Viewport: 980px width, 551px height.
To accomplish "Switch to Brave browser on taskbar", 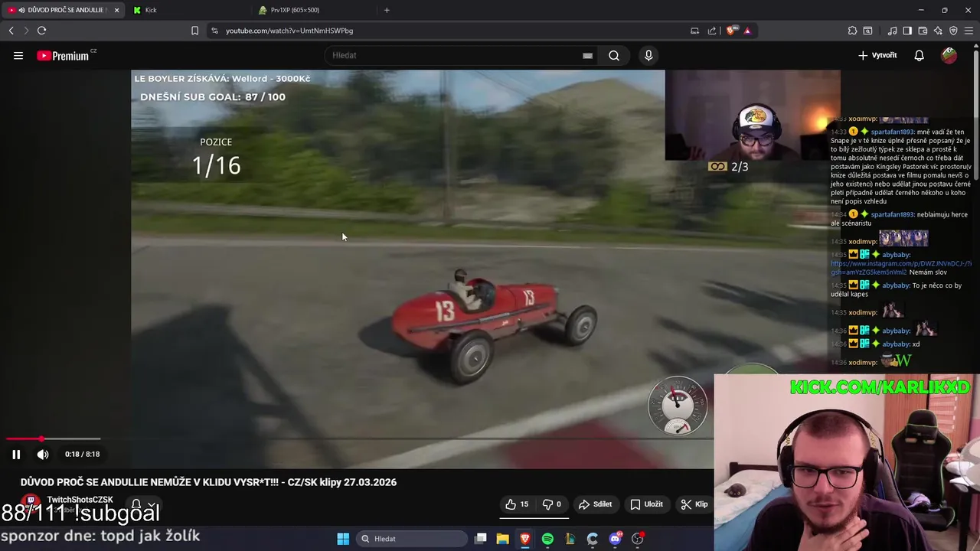I will pyautogui.click(x=525, y=539).
